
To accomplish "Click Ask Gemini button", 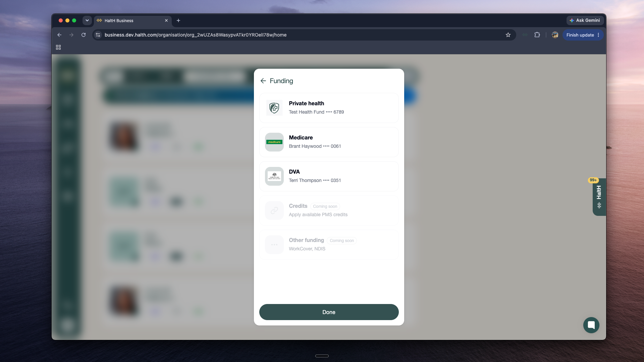I will 585,20.
